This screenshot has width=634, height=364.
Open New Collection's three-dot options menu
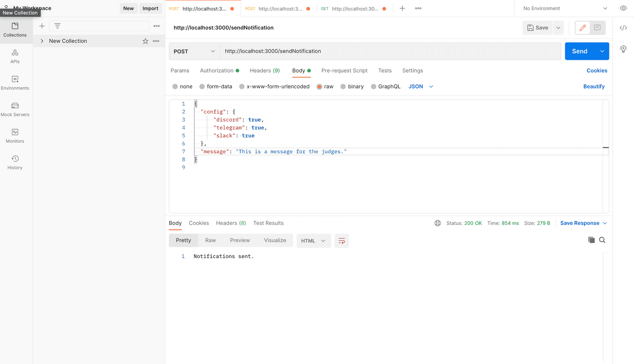pos(156,41)
